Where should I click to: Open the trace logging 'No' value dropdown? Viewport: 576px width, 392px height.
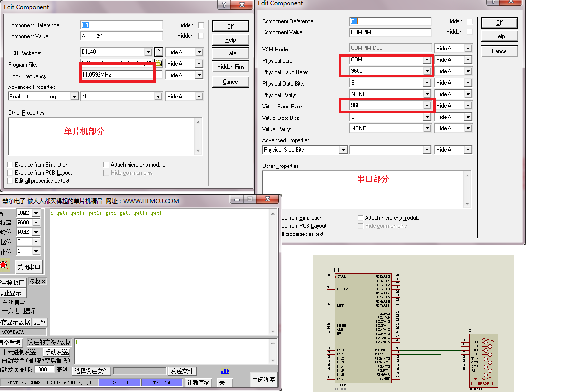(158, 97)
